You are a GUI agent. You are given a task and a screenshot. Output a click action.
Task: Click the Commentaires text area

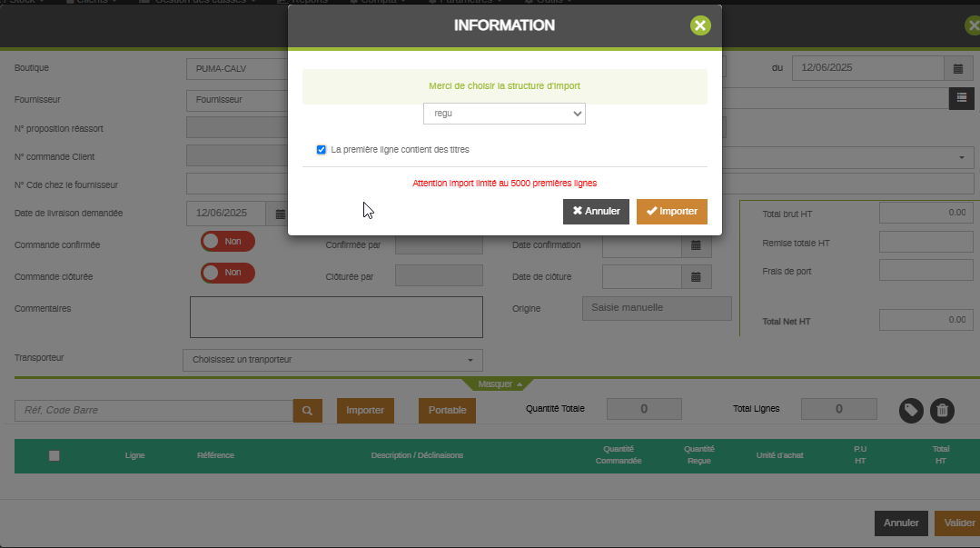pos(336,317)
